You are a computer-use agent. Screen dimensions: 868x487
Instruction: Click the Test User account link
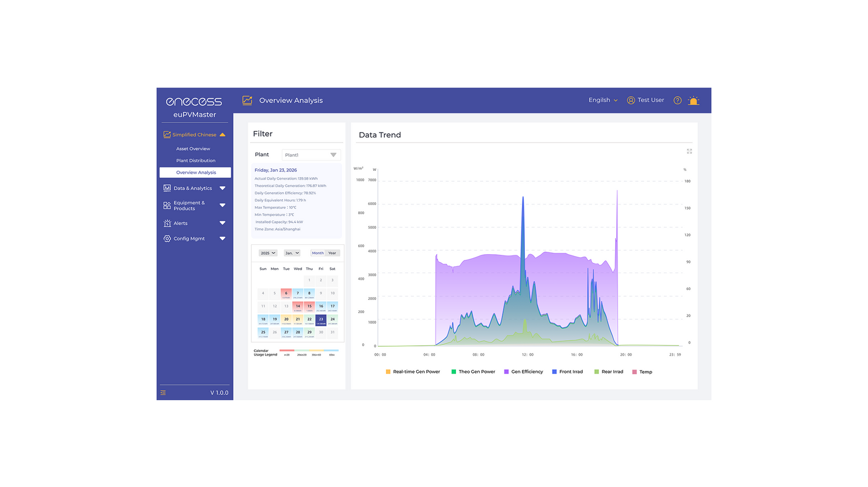(646, 100)
